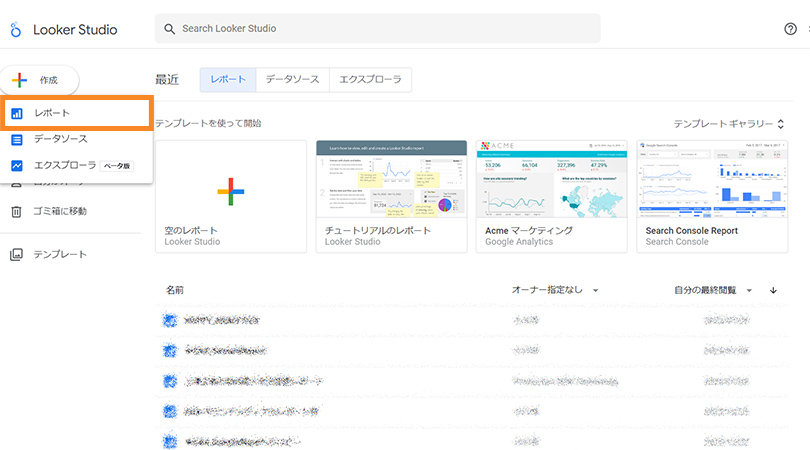Click the colorful plus 作成 button
Viewport: 810px width, 450px height.
point(39,80)
